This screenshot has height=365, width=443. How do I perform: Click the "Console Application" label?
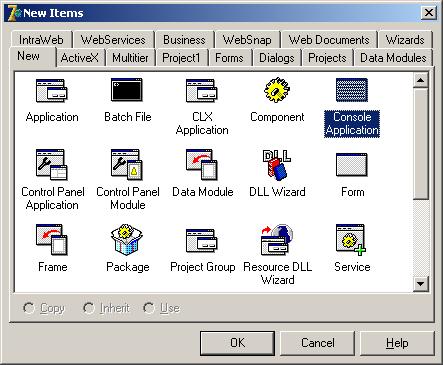point(352,124)
